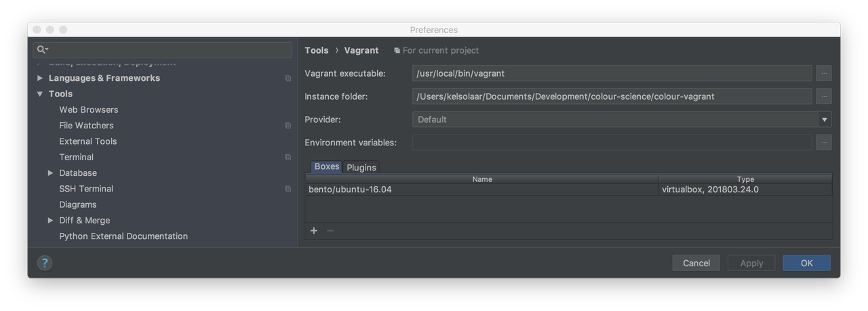Select File Watchers settings page
The height and width of the screenshot is (311, 868).
[x=86, y=126]
